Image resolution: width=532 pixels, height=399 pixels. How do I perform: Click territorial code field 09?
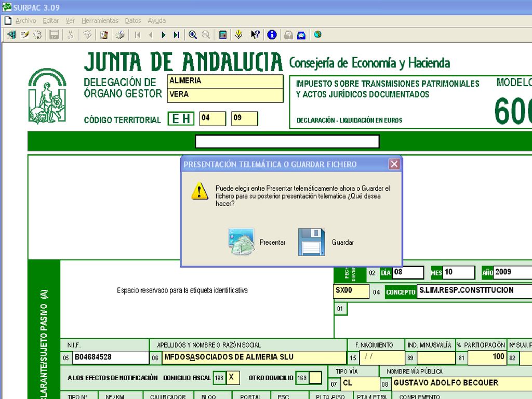(244, 118)
